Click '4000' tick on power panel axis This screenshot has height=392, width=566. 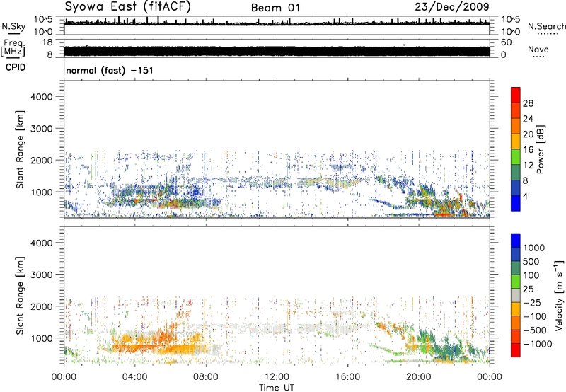coord(42,97)
